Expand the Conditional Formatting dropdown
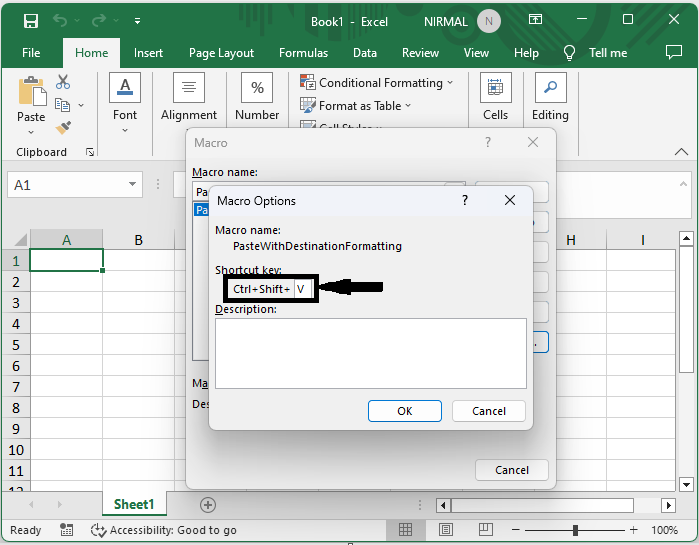The image size is (699, 545). (450, 83)
